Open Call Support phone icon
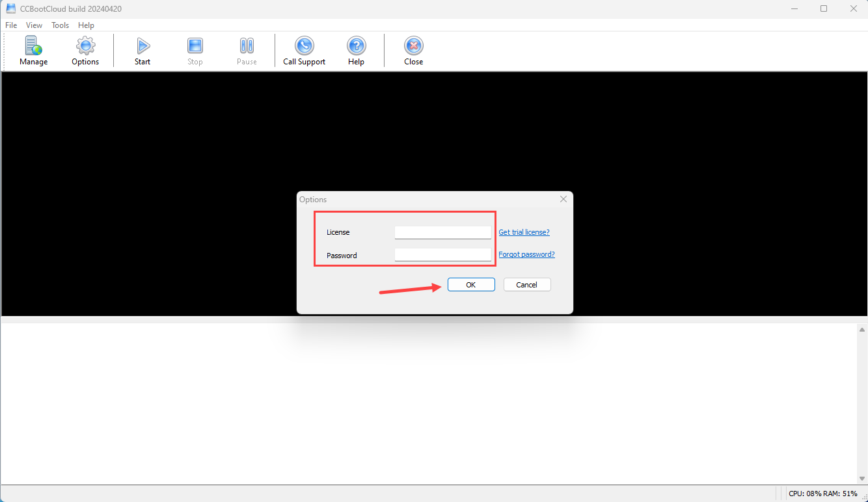Screen dimensions: 868x502 (304, 46)
